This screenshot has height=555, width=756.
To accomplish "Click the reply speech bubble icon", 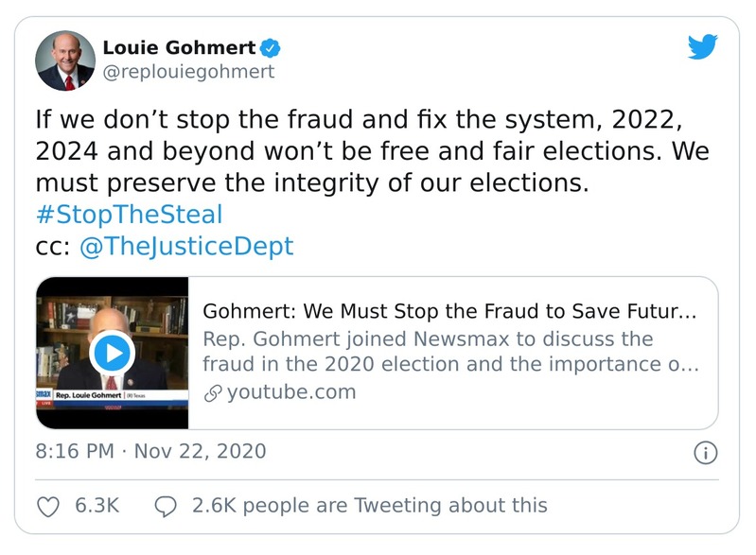I will coord(165,506).
